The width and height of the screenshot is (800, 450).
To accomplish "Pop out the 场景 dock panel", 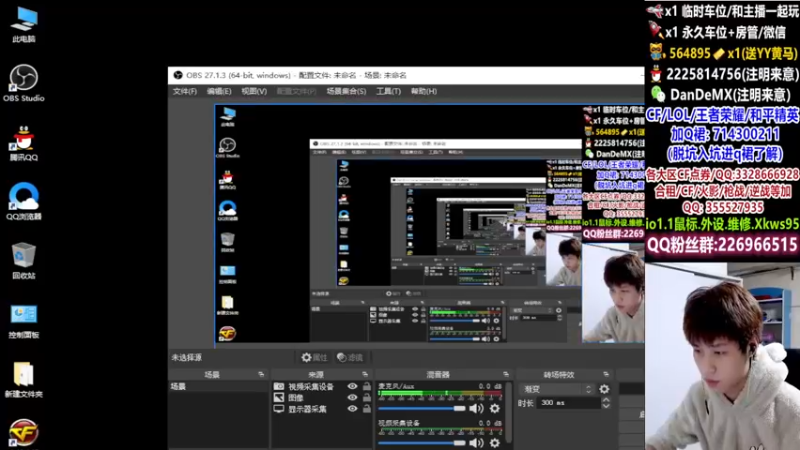I will [x=261, y=374].
